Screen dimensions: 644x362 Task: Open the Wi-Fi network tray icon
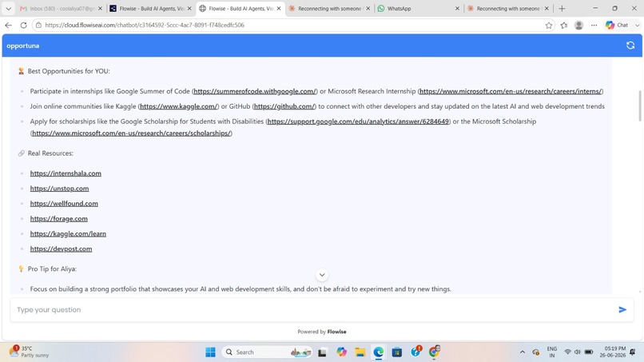point(567,352)
